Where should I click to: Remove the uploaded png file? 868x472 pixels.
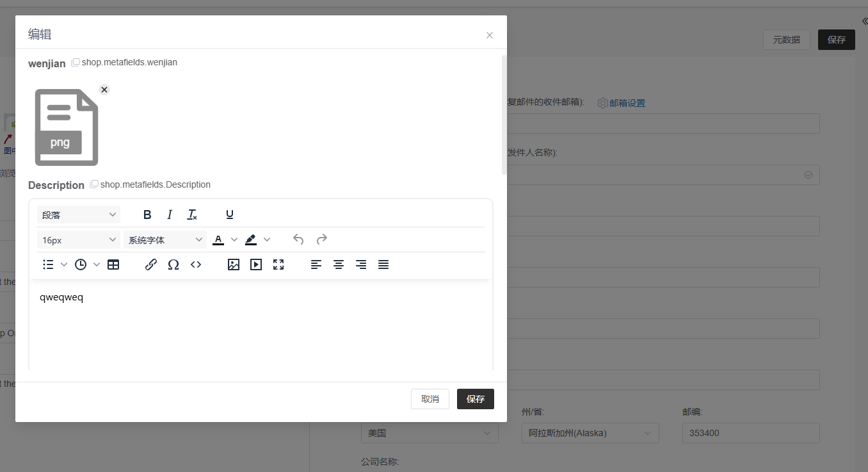point(104,90)
